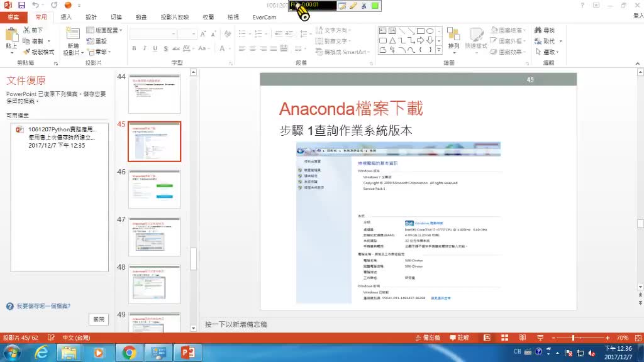Image resolution: width=644 pixels, height=362 pixels.
Task: Toggle numbered list button
Action: click(259, 34)
